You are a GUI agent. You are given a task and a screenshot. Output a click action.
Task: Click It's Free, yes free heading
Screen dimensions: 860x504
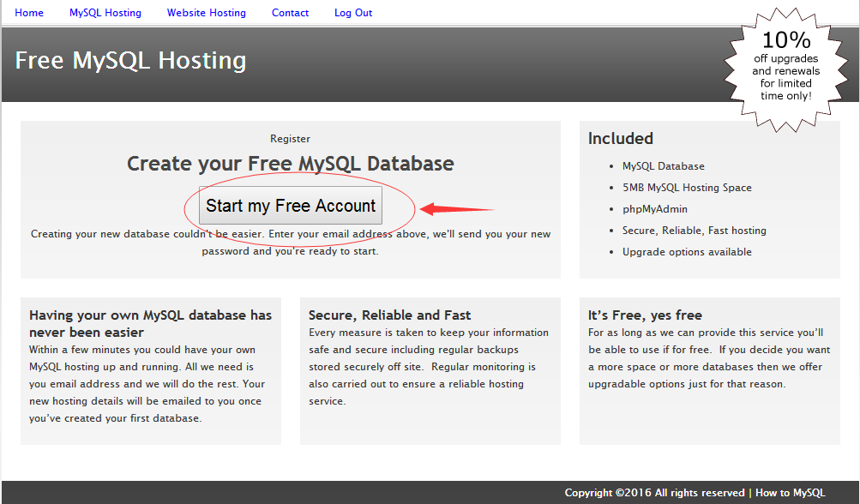(x=645, y=315)
